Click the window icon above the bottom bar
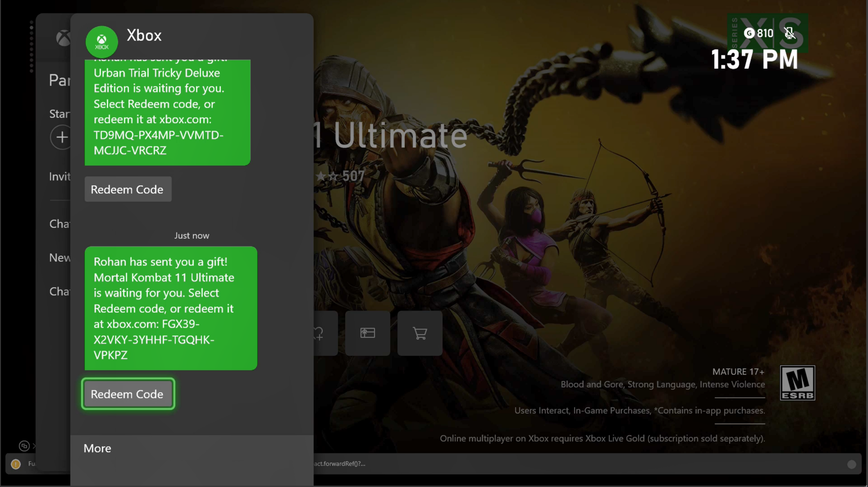 pyautogui.click(x=24, y=446)
